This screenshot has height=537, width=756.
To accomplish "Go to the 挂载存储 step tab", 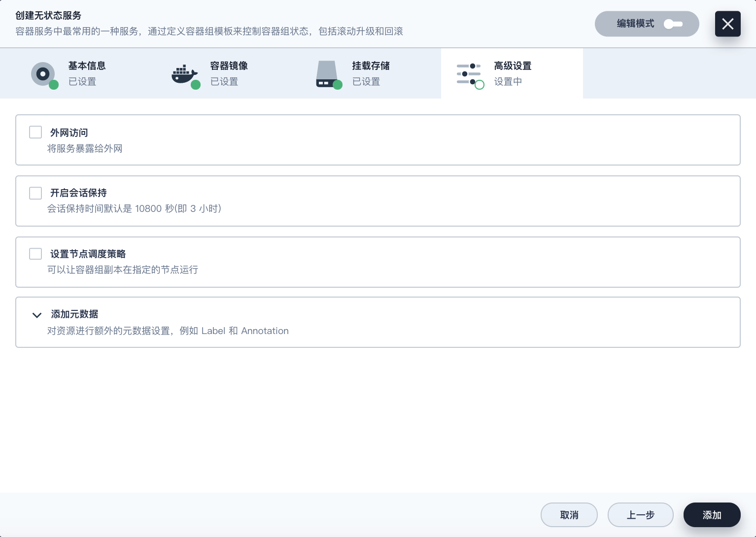I will pos(370,73).
